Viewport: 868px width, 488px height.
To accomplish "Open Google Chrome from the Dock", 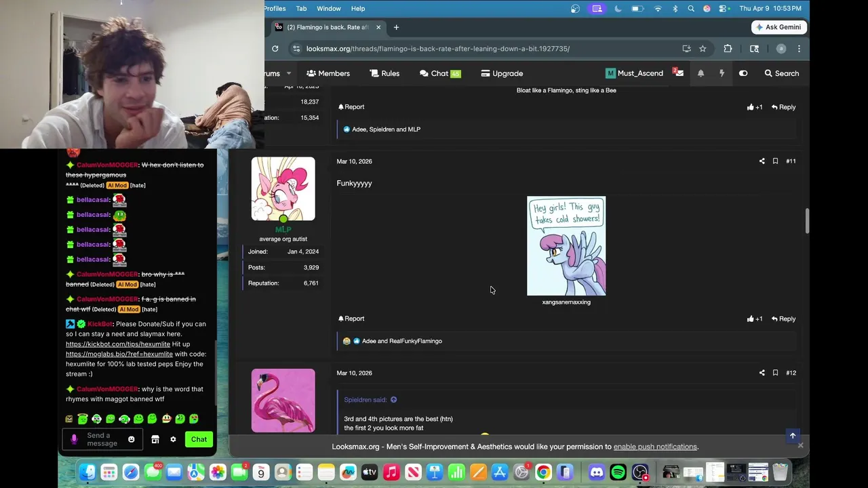I will (x=543, y=472).
